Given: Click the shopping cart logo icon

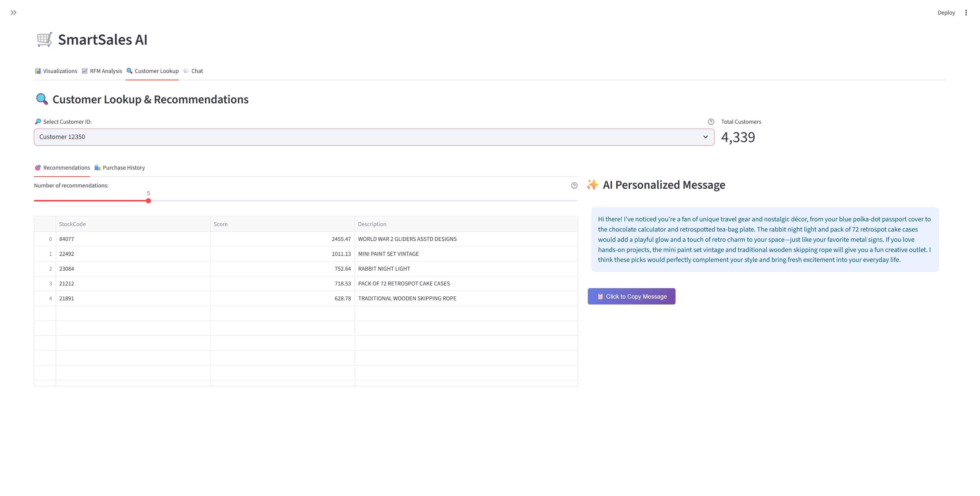Looking at the screenshot, I should (44, 40).
